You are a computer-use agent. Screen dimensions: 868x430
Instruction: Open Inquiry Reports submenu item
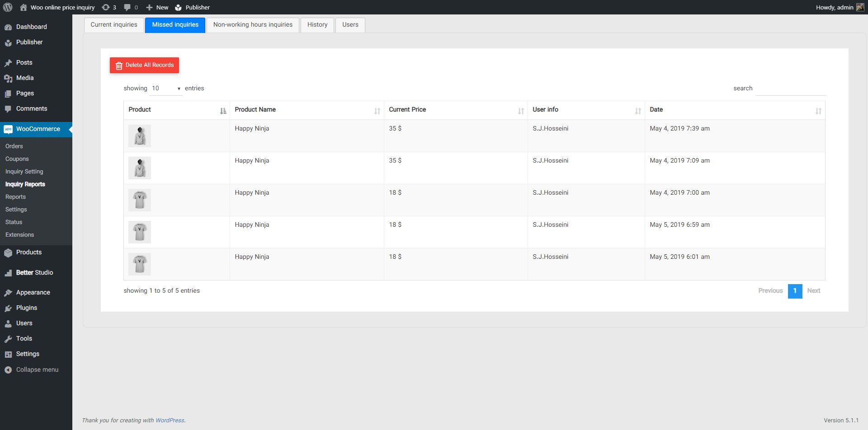point(25,184)
